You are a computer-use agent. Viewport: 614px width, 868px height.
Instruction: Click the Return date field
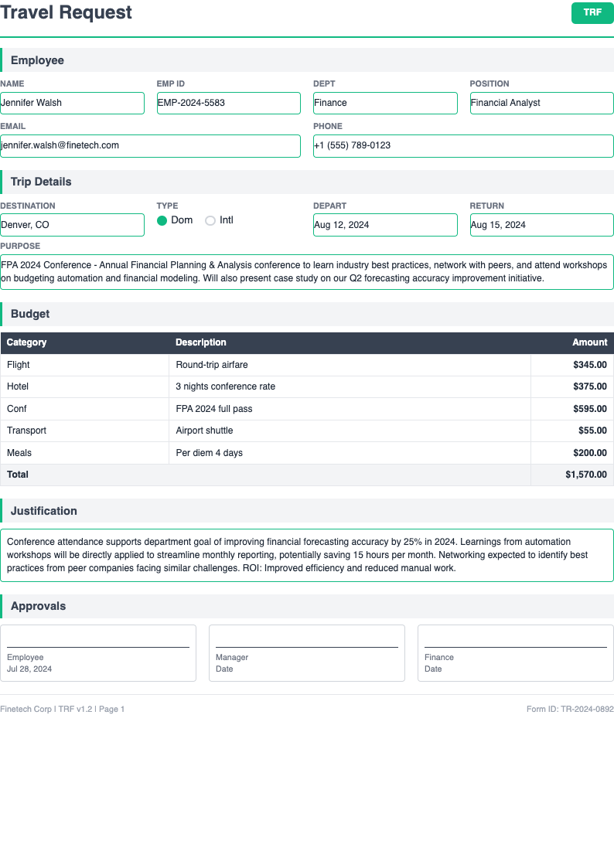(x=541, y=224)
